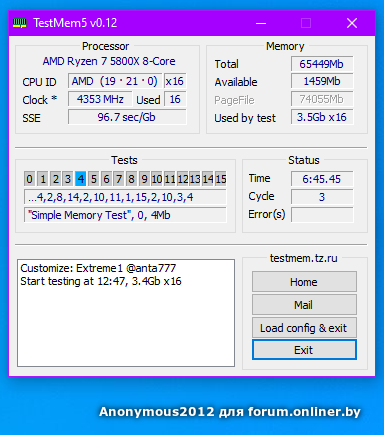Image resolution: width=384 pixels, height=435 pixels.
Task: Click the Used by test label
Action: point(245,118)
